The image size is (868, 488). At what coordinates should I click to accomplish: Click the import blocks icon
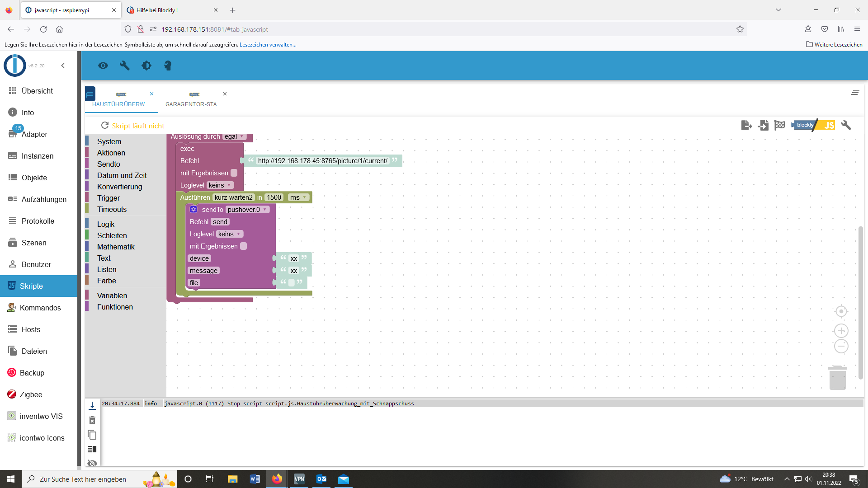pyautogui.click(x=763, y=126)
